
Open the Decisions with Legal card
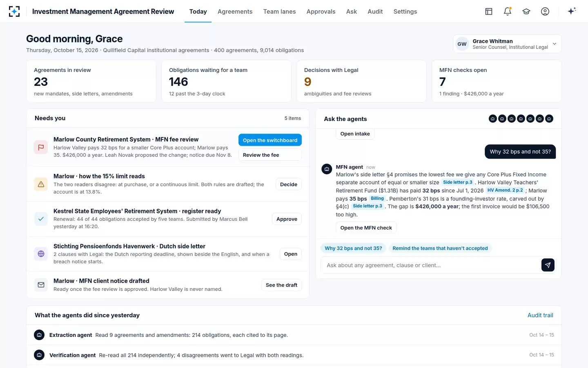pyautogui.click(x=361, y=81)
